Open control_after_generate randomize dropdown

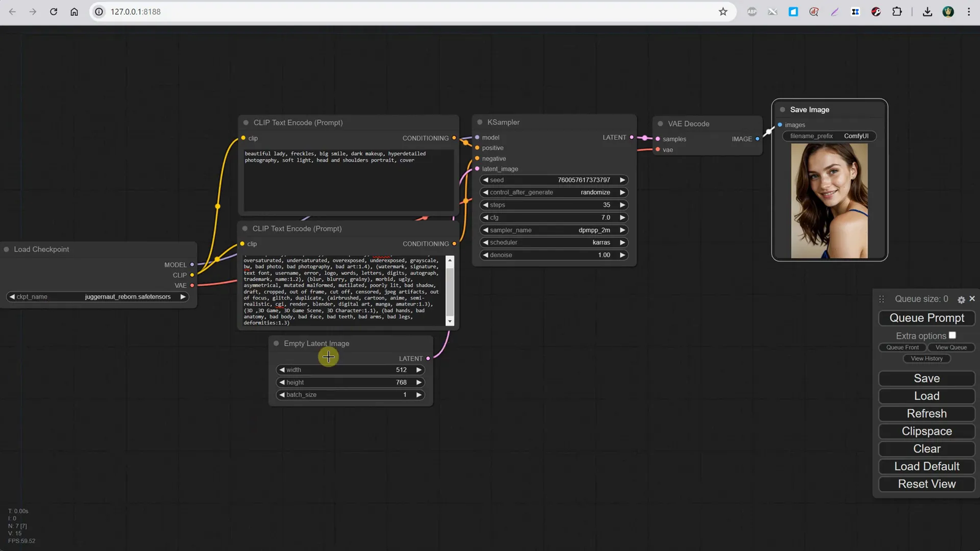point(554,192)
